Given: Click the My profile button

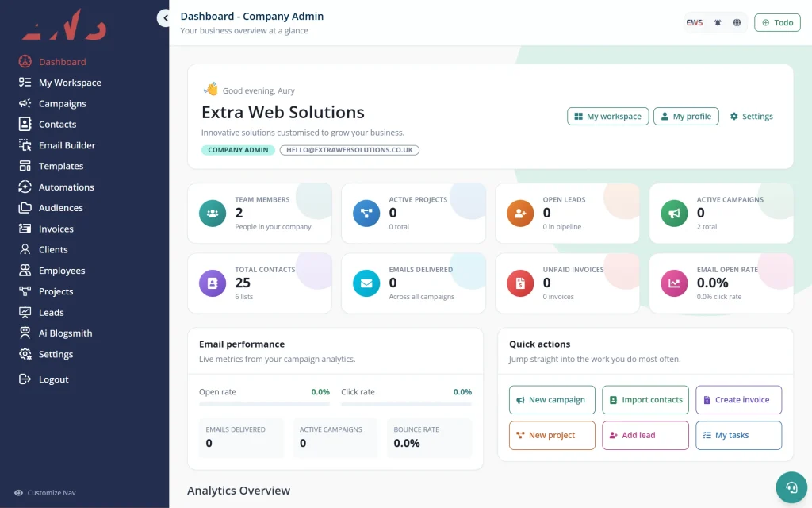Looking at the screenshot, I should [x=686, y=117].
